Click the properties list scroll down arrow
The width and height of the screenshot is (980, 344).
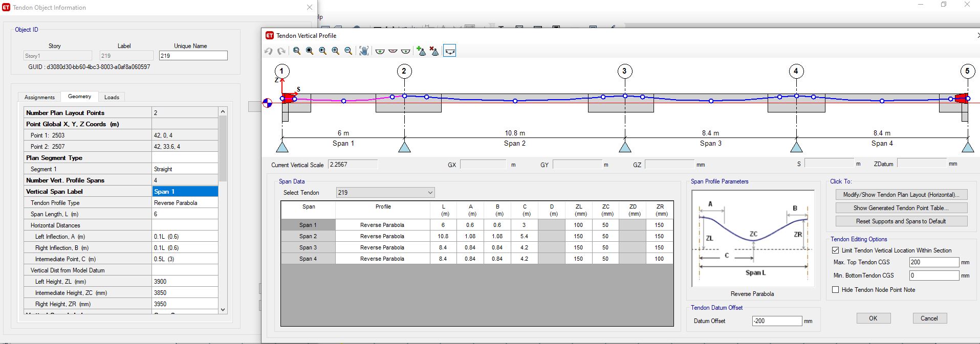pyautogui.click(x=223, y=309)
